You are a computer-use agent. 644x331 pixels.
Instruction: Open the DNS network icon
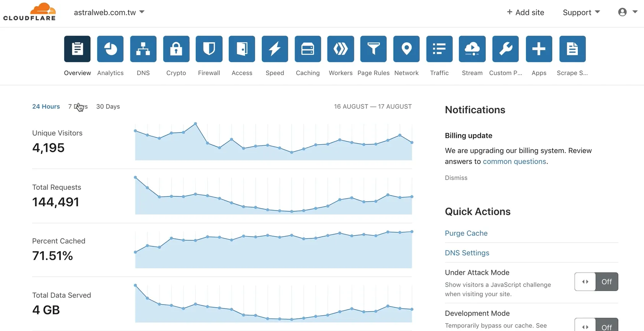pos(143,49)
